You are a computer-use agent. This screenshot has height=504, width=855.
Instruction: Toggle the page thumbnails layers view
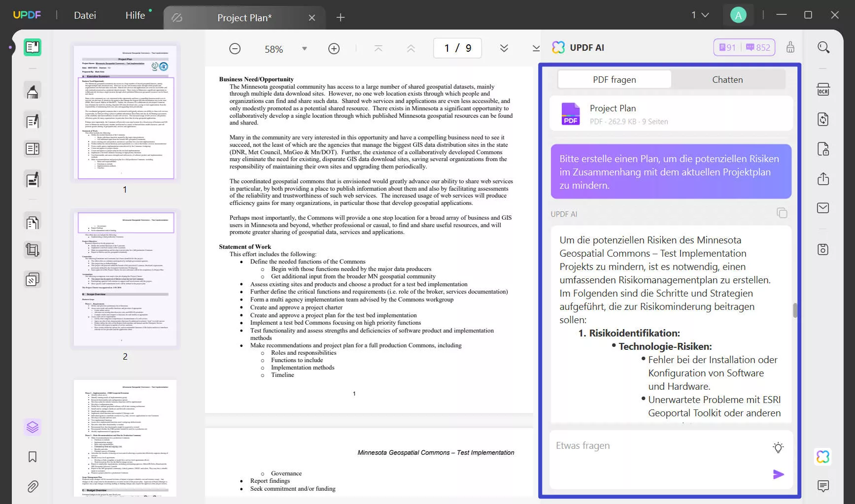[32, 427]
